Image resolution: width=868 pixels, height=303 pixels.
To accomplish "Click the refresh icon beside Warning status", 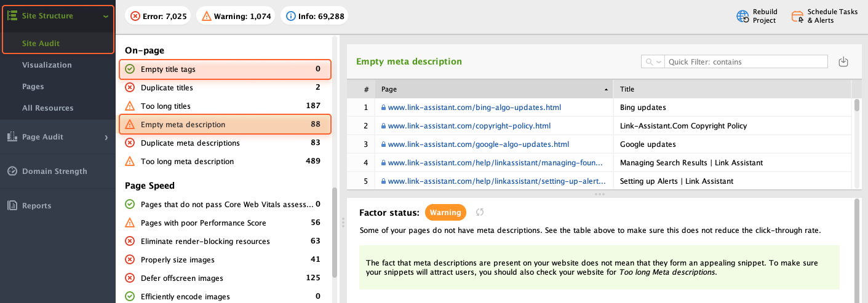I will pyautogui.click(x=480, y=213).
